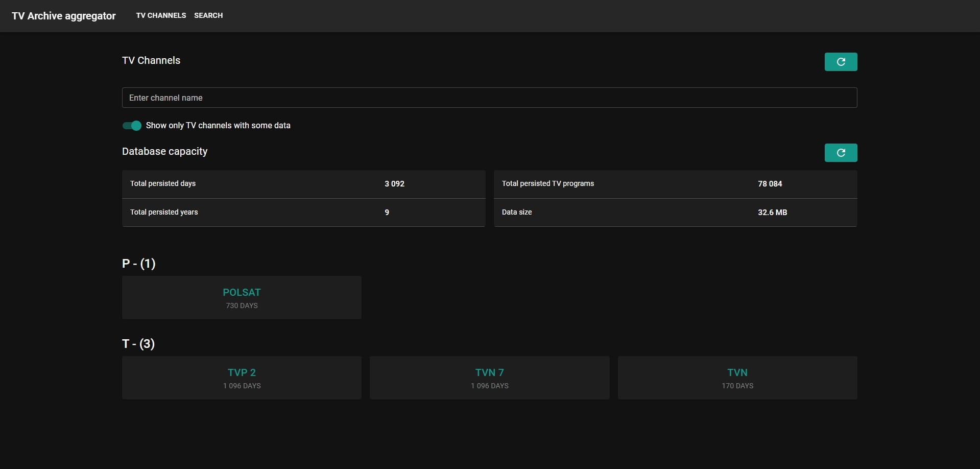The width and height of the screenshot is (980, 469).
Task: Click the TV Channels page heading
Action: (151, 60)
